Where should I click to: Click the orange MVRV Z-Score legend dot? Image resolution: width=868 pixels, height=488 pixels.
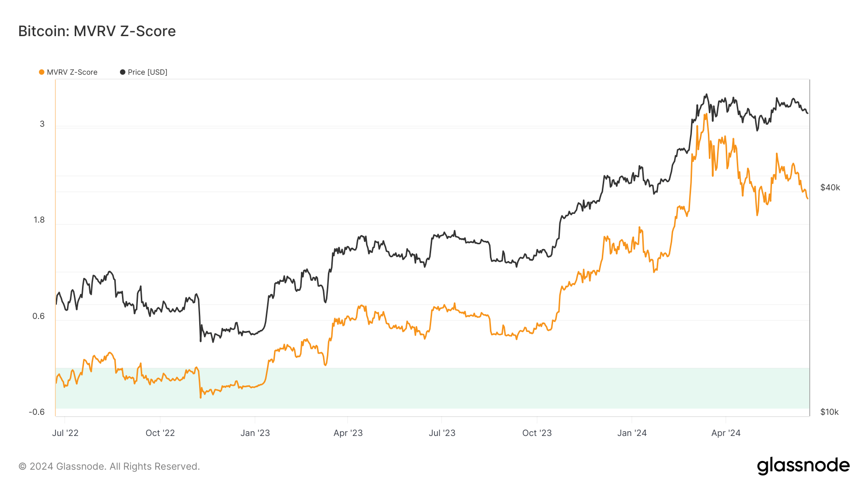click(42, 72)
